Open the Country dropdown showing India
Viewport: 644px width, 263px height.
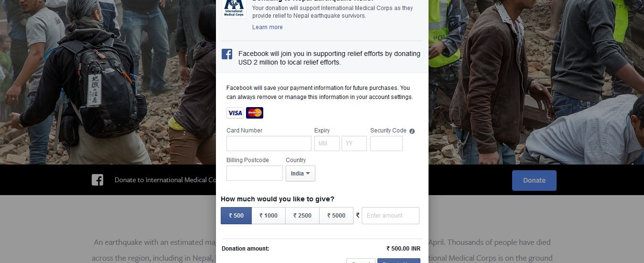tap(301, 174)
